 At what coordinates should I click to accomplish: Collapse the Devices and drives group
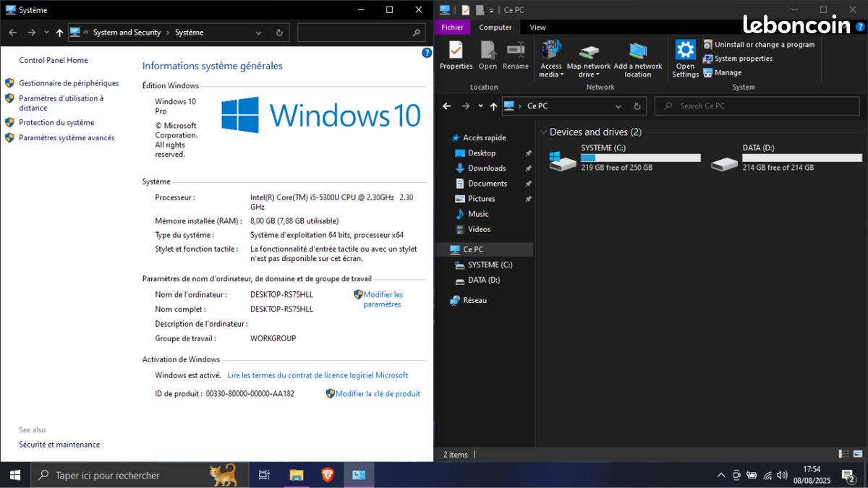tap(543, 132)
